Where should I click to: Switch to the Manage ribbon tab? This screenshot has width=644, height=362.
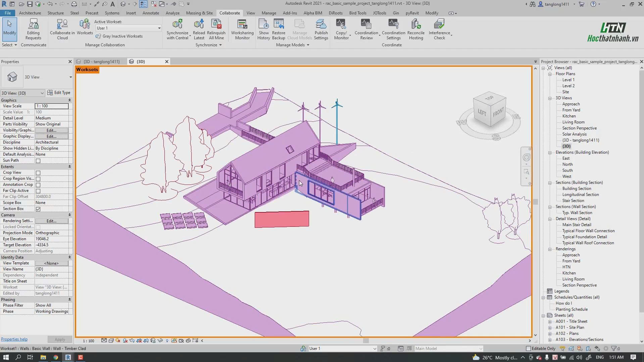coord(269,13)
